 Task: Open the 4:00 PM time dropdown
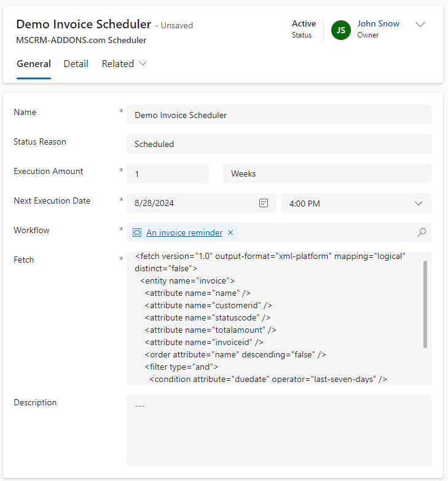pyautogui.click(x=356, y=203)
